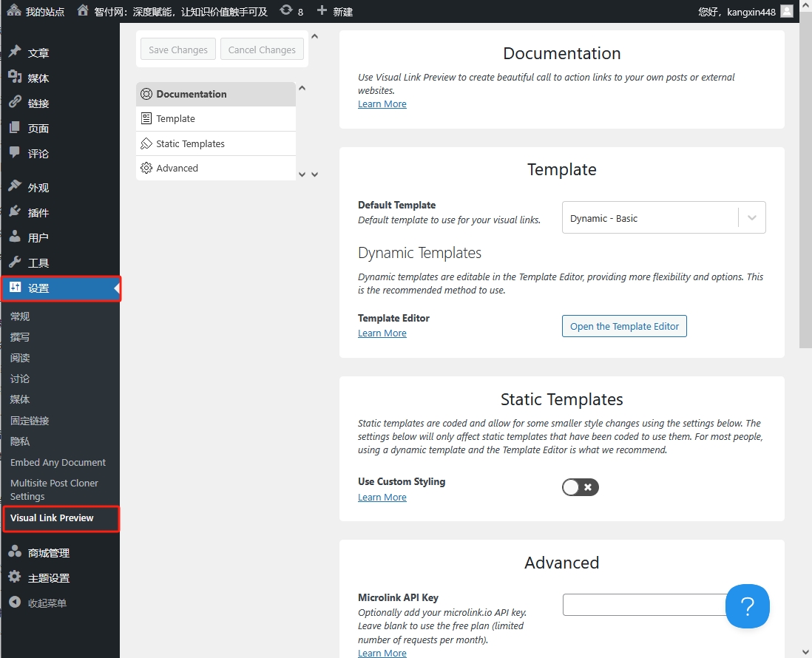
Task: Click the 工具 wrench icon
Action: (x=15, y=262)
